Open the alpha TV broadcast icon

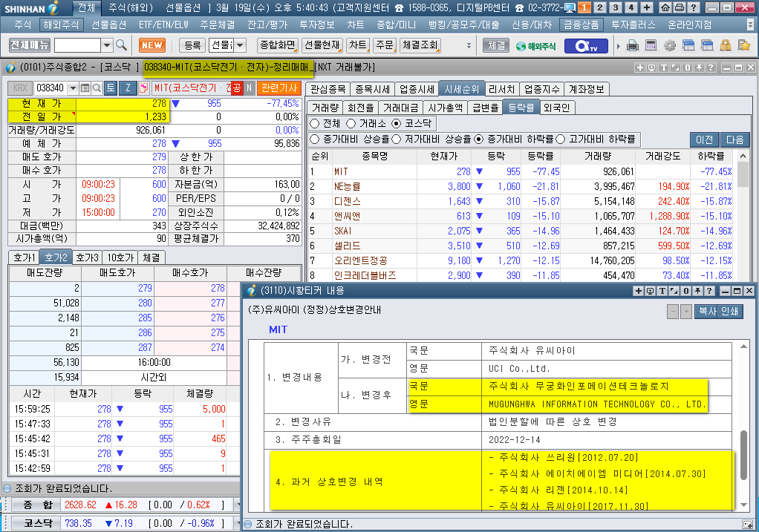(587, 46)
